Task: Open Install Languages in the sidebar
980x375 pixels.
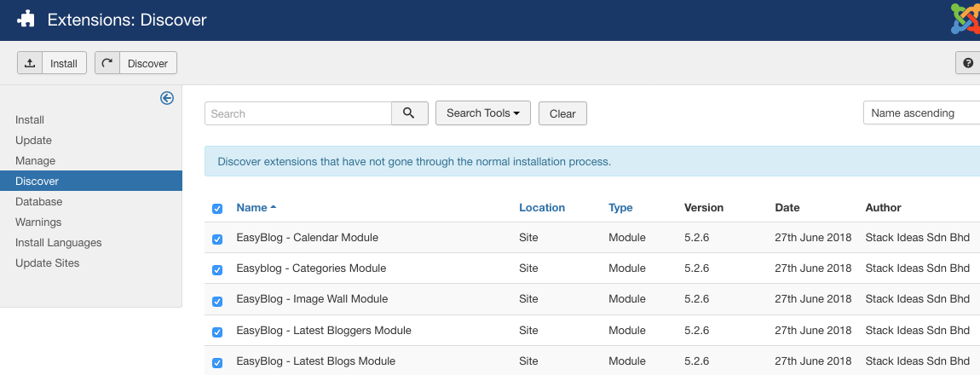Action: tap(59, 243)
